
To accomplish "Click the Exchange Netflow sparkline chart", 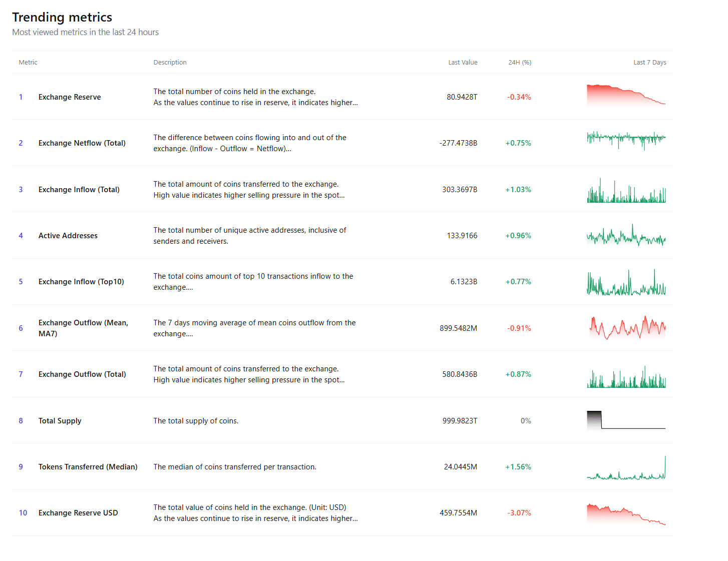I will 626,141.
